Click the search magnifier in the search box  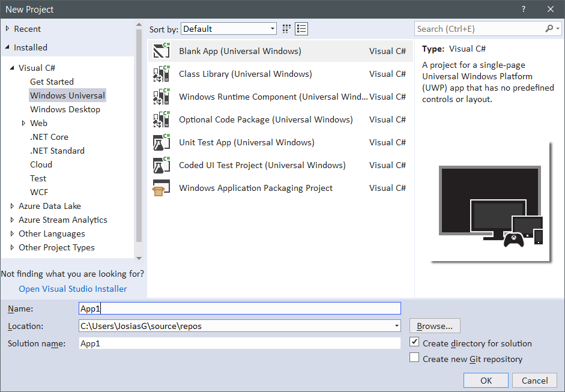coord(549,28)
